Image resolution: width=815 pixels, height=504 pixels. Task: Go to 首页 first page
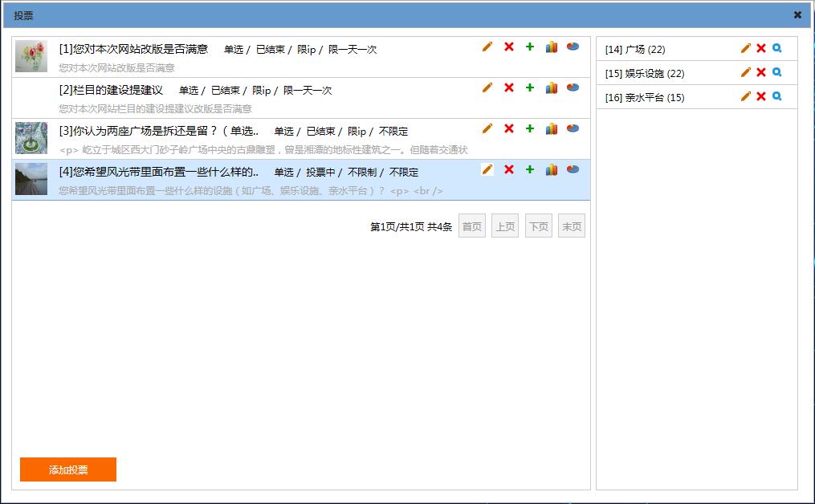coord(472,226)
